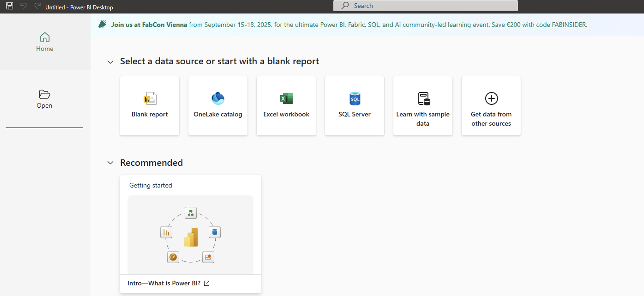Open Get data from other sources

tap(491, 106)
